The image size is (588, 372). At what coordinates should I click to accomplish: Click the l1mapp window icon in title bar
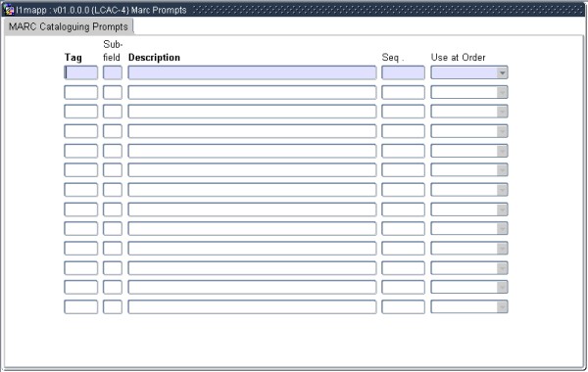pos(8,10)
